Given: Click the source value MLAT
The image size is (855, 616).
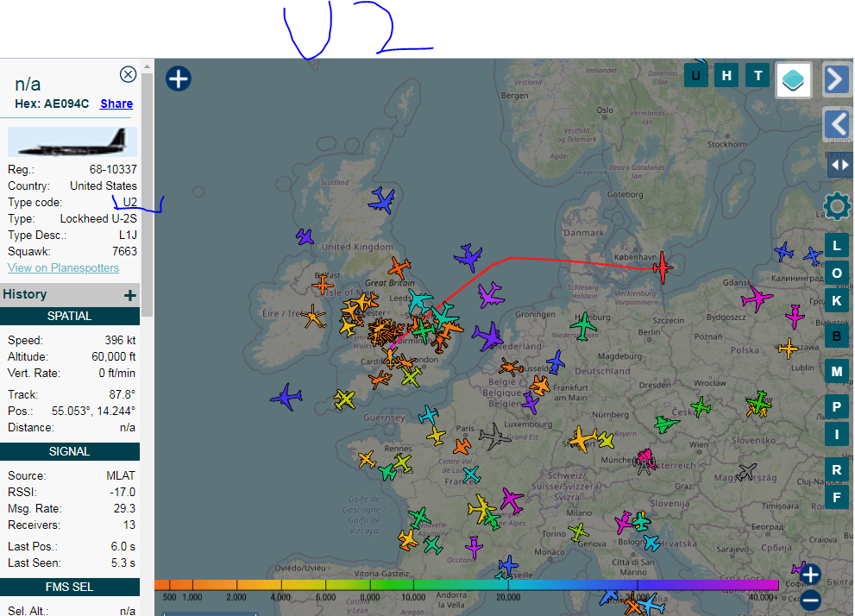Looking at the screenshot, I should (121, 476).
